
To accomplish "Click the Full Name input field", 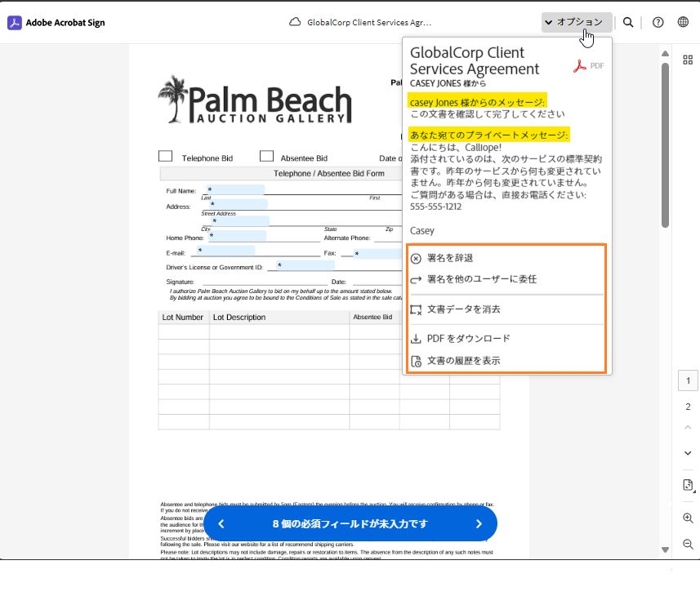I will coord(234,190).
